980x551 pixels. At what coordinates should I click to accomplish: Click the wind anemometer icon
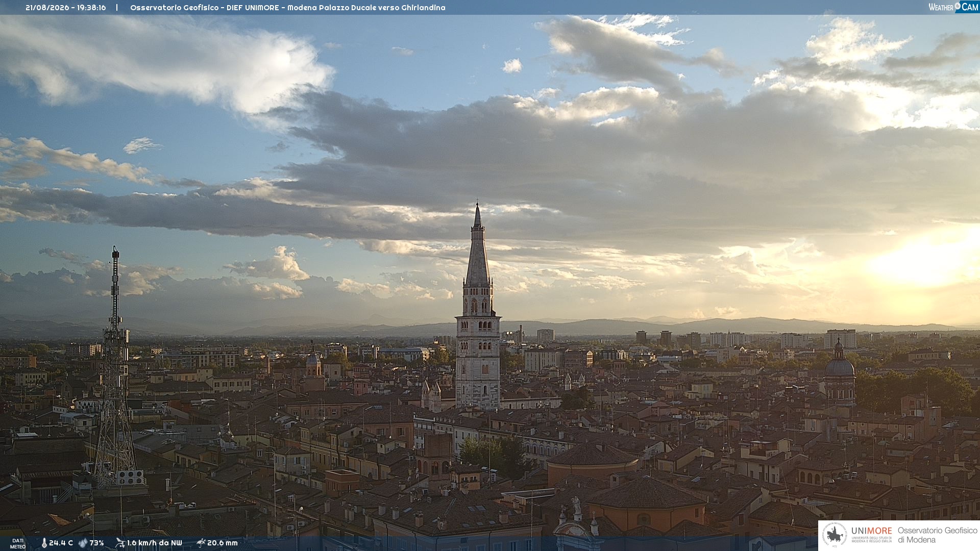[x=120, y=543]
